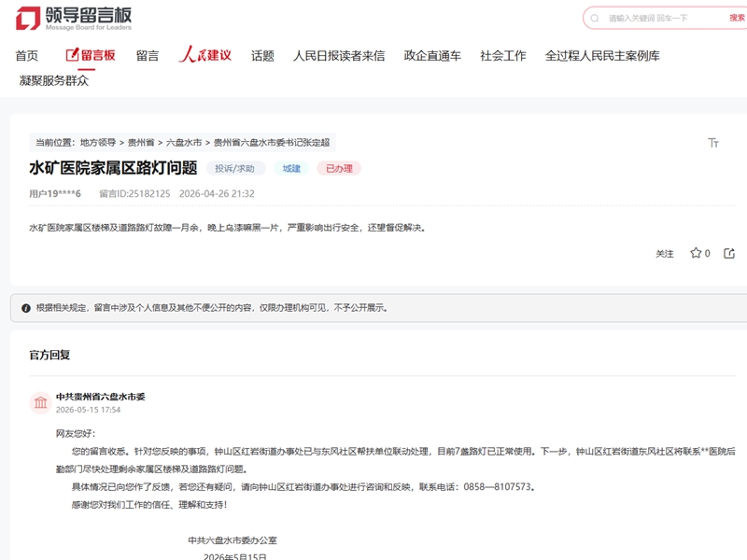This screenshot has height=560, width=747.
Task: Click the greeting 网友您好
Action: (x=74, y=433)
